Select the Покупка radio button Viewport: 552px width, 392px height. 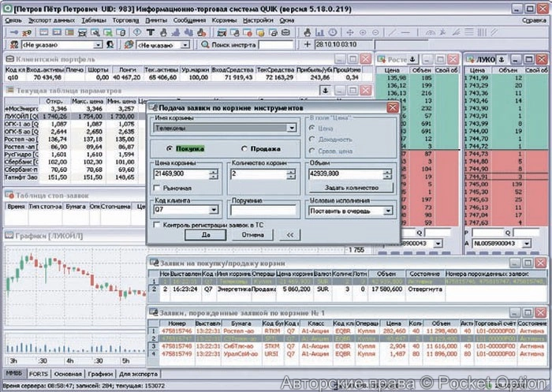tap(170, 148)
